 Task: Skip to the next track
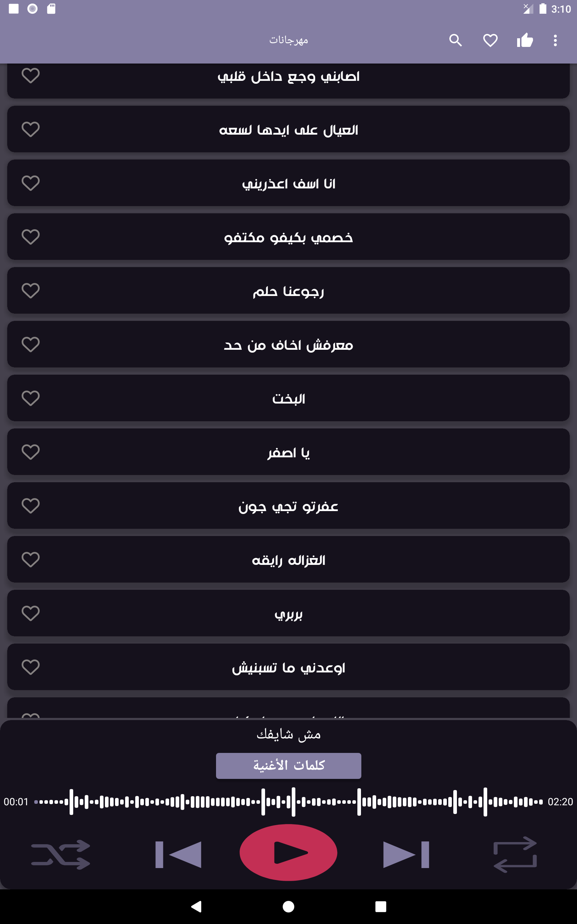tap(406, 854)
